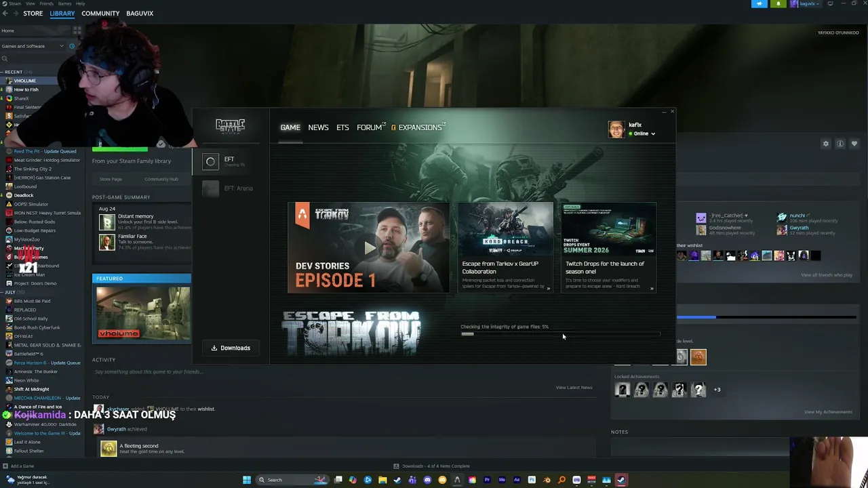868x488 pixels.
Task: Open the Steam View menu
Action: tap(31, 3)
